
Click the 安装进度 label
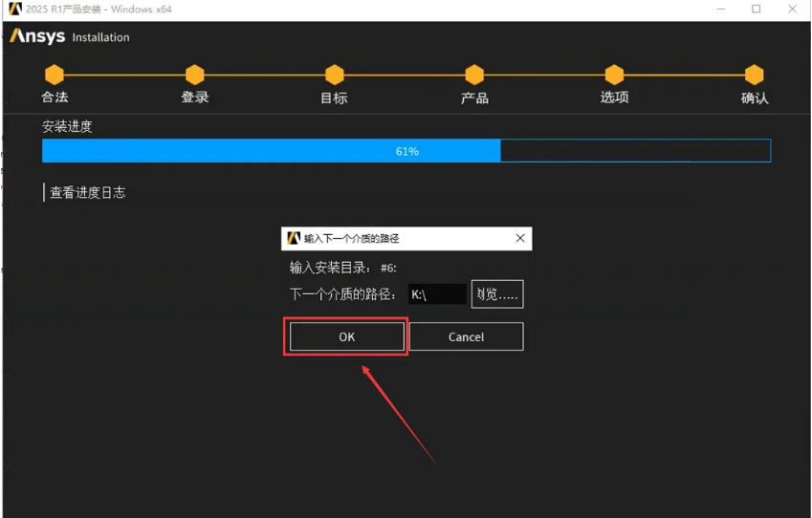(x=67, y=126)
